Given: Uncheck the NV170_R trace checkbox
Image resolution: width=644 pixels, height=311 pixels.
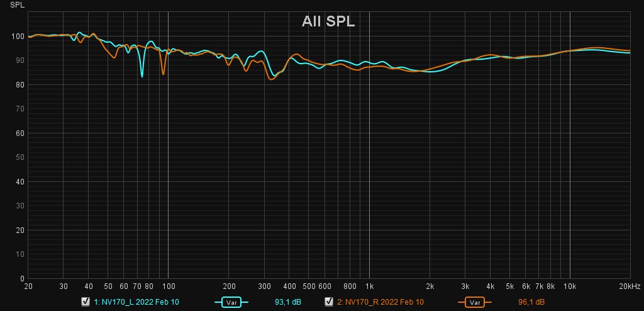Looking at the screenshot, I should (328, 302).
